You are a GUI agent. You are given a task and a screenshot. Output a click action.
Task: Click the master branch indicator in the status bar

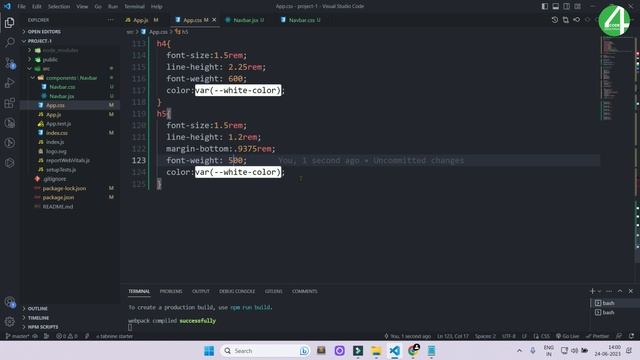[17, 336]
